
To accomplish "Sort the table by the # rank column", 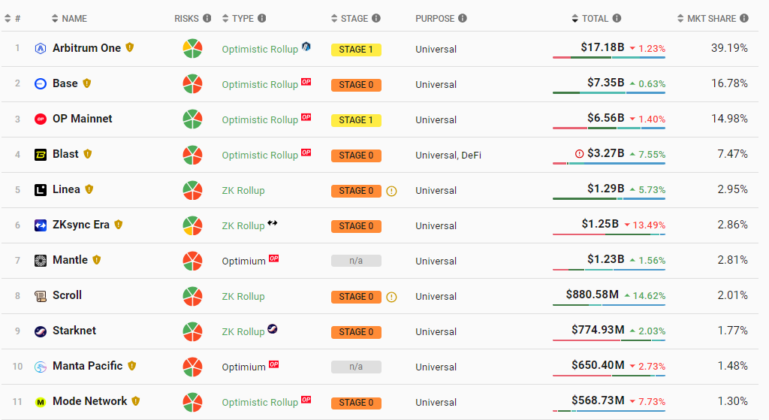I will click(x=18, y=18).
